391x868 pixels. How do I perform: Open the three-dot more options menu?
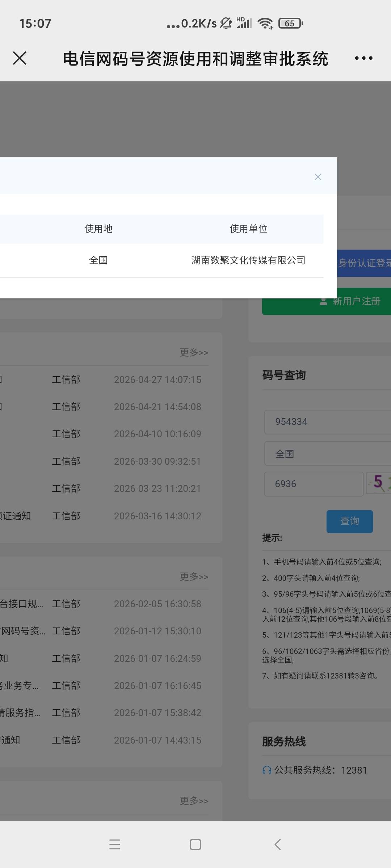[363, 58]
